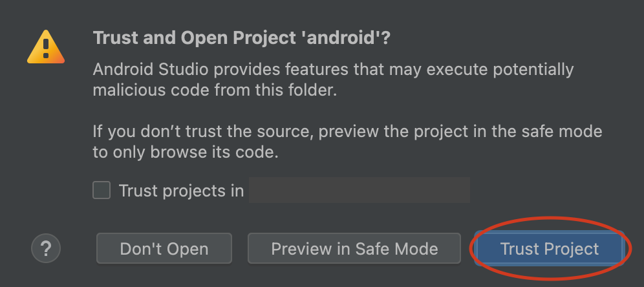Image resolution: width=644 pixels, height=287 pixels.
Task: Click the Trust Project button
Action: (550, 249)
